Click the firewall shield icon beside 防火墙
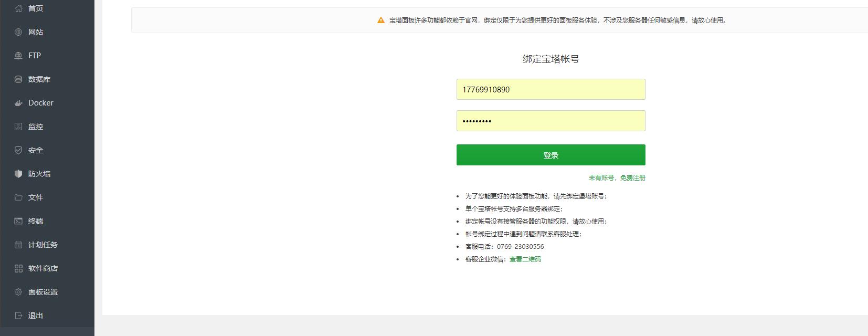This screenshot has height=336, width=868. pos(18,174)
